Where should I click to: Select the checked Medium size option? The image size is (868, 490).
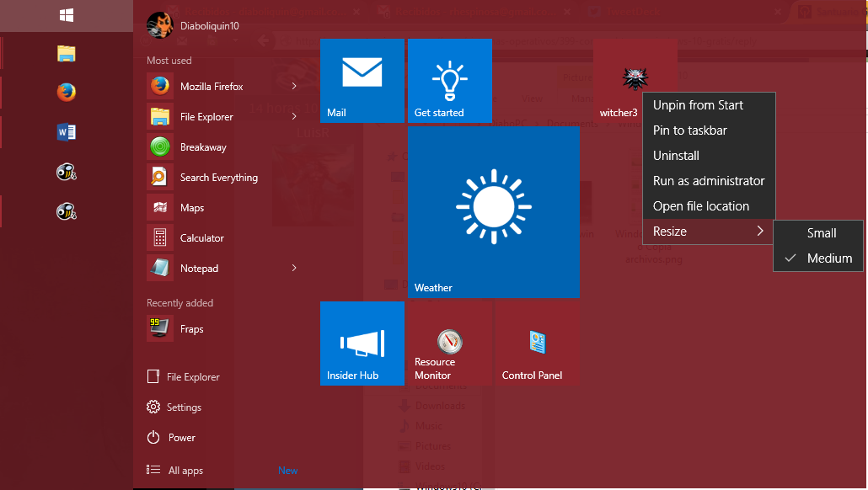coord(828,258)
